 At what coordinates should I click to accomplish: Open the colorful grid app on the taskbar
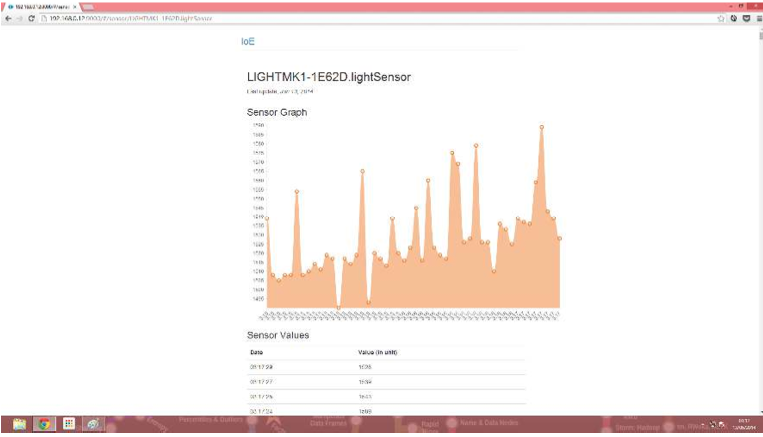[69, 424]
